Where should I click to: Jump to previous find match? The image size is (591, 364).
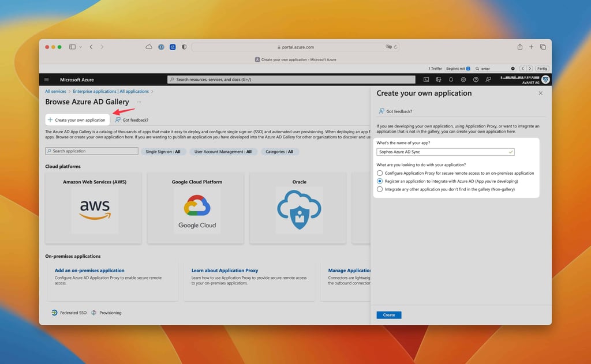tap(522, 69)
